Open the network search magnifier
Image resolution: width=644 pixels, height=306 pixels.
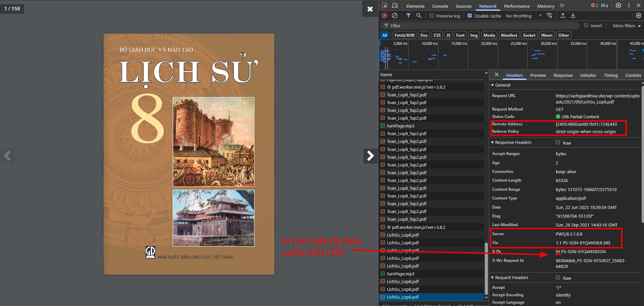[x=419, y=16]
